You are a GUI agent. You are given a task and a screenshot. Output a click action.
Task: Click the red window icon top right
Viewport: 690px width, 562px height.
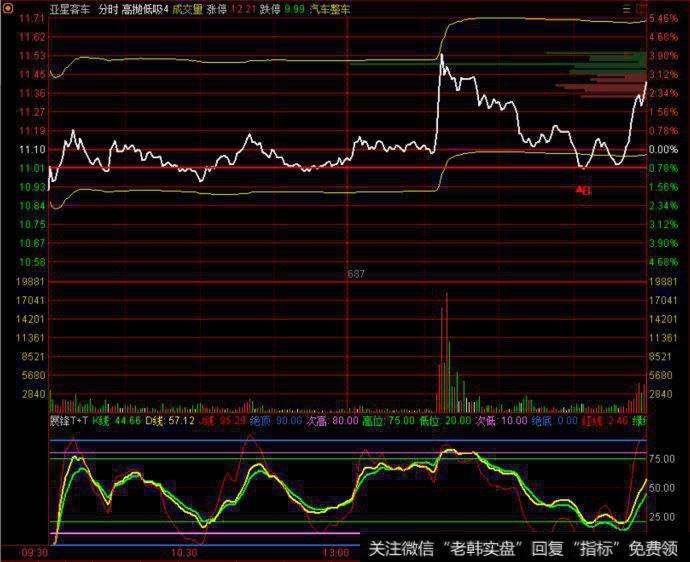[x=641, y=8]
